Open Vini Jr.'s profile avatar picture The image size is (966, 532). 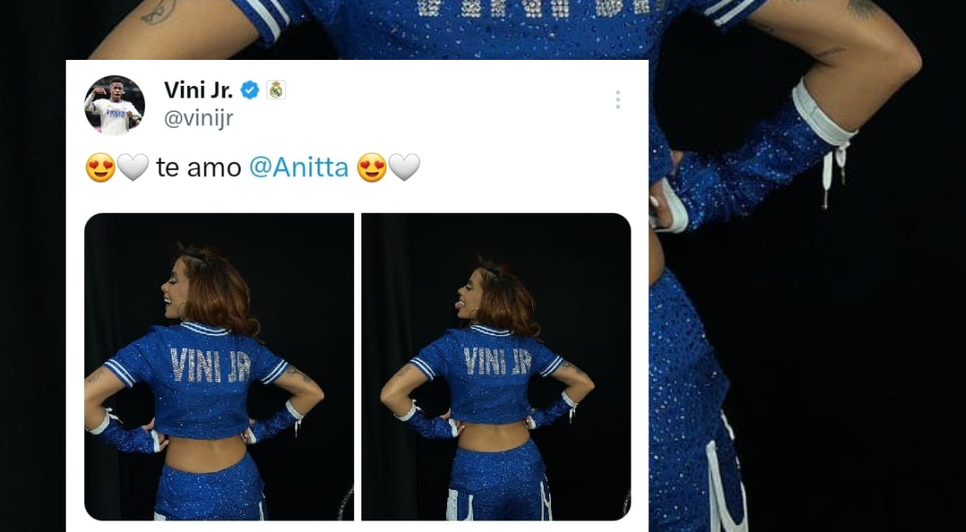pyautogui.click(x=114, y=104)
